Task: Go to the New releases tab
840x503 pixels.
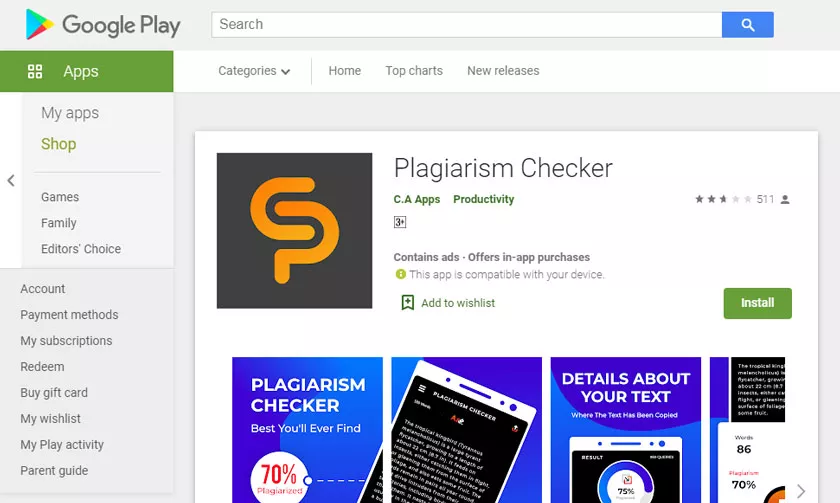Action: pos(503,71)
